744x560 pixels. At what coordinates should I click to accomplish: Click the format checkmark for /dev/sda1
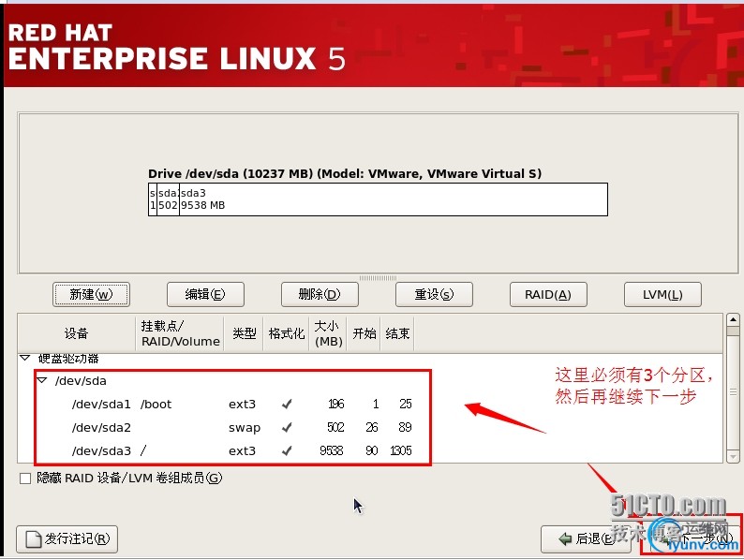pos(287,404)
